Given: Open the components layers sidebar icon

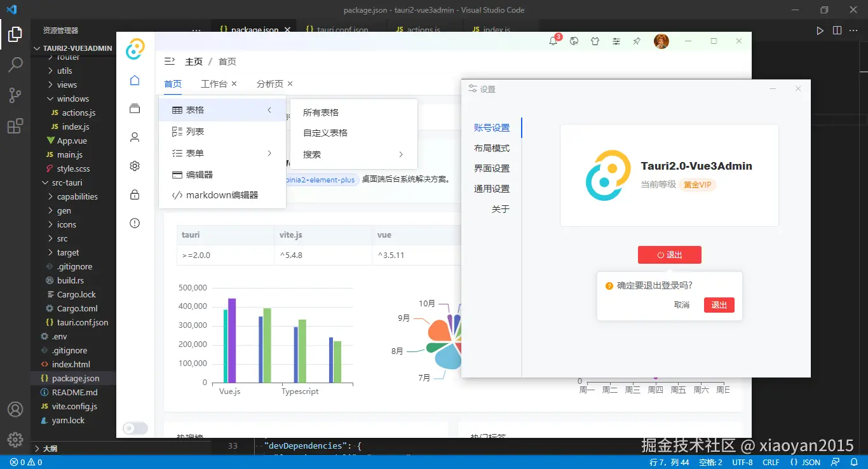Looking at the screenshot, I should point(135,109).
